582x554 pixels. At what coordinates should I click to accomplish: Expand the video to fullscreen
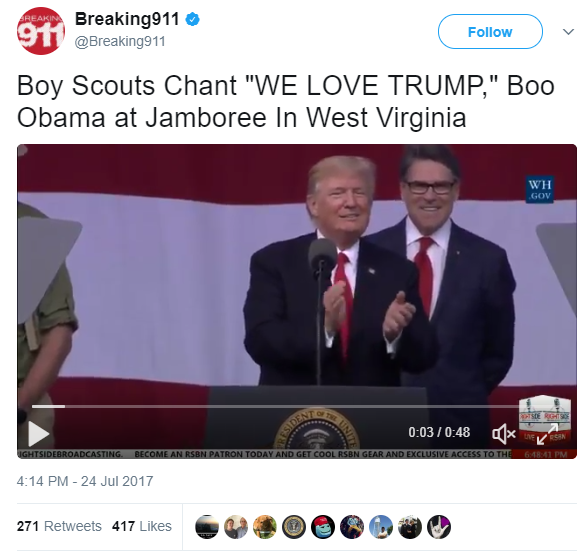tap(547, 433)
